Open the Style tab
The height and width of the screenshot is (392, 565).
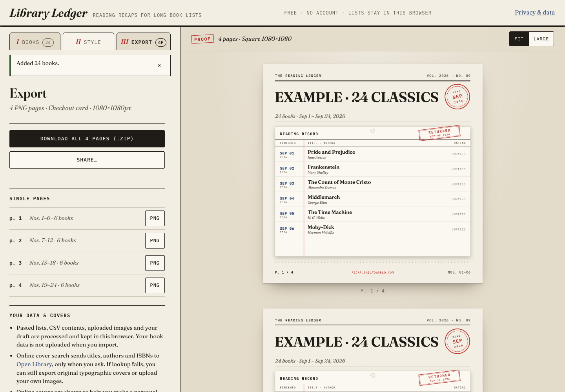point(88,42)
